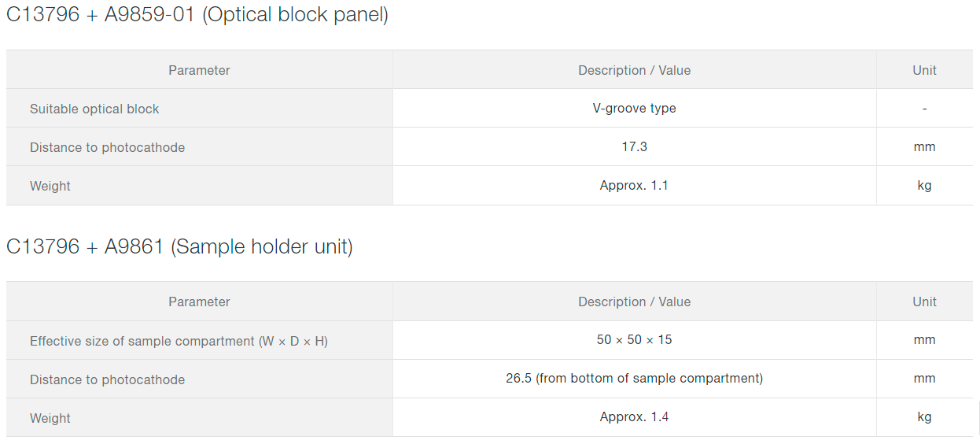Click Distance to photocathode label in sample holder table
This screenshot has width=980, height=444.
(x=107, y=380)
